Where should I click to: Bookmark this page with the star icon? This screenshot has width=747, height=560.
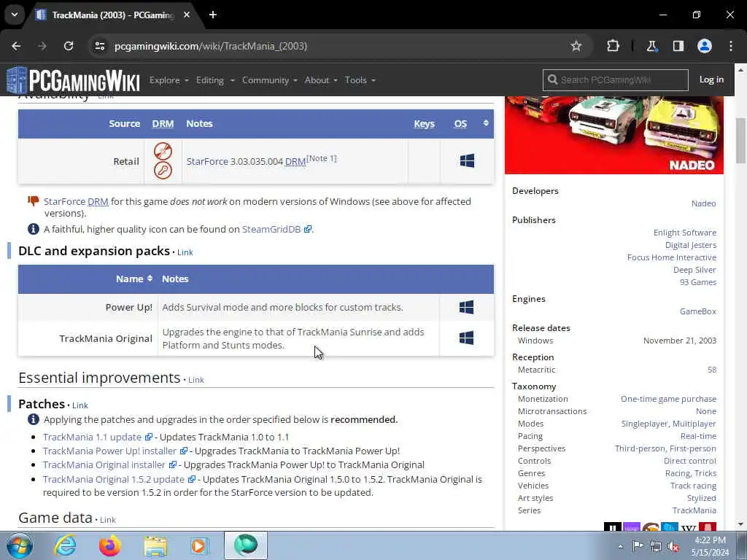point(576,46)
